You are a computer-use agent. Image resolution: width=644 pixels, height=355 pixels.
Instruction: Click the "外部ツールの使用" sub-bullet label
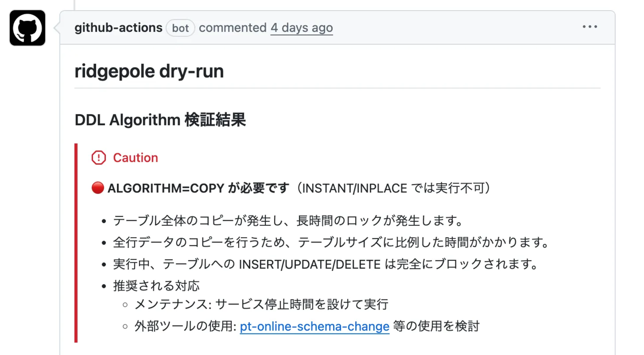click(185, 326)
